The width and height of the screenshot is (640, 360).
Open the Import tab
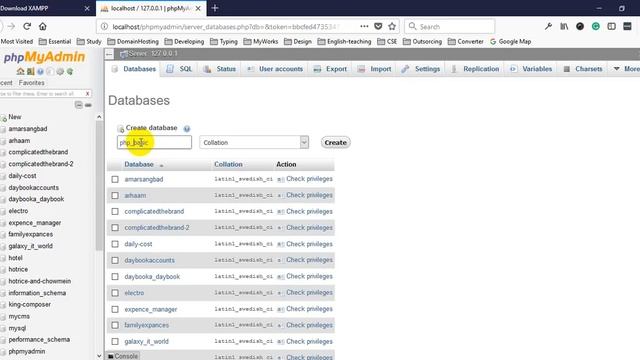[374, 69]
